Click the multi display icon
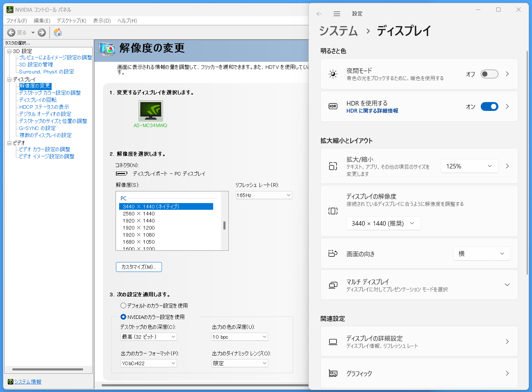The image size is (532, 392). click(333, 285)
